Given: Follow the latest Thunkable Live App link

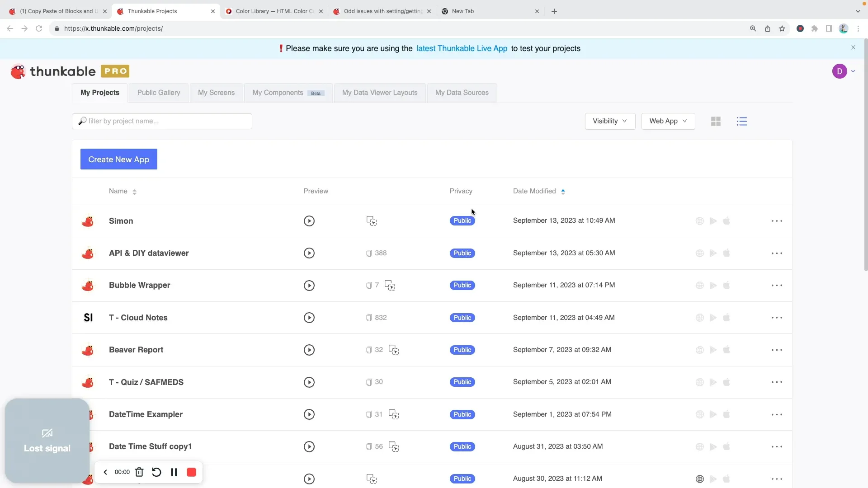Looking at the screenshot, I should (462, 48).
